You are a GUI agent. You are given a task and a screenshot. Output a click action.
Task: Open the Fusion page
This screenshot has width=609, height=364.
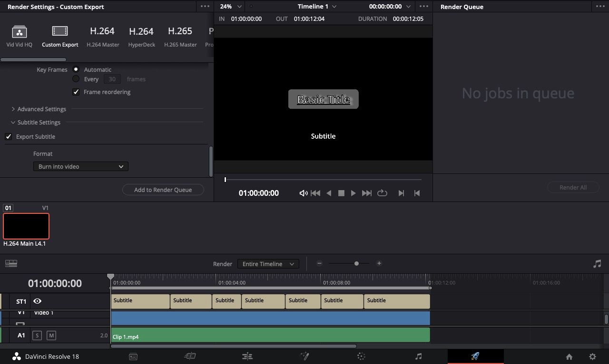[x=304, y=356]
